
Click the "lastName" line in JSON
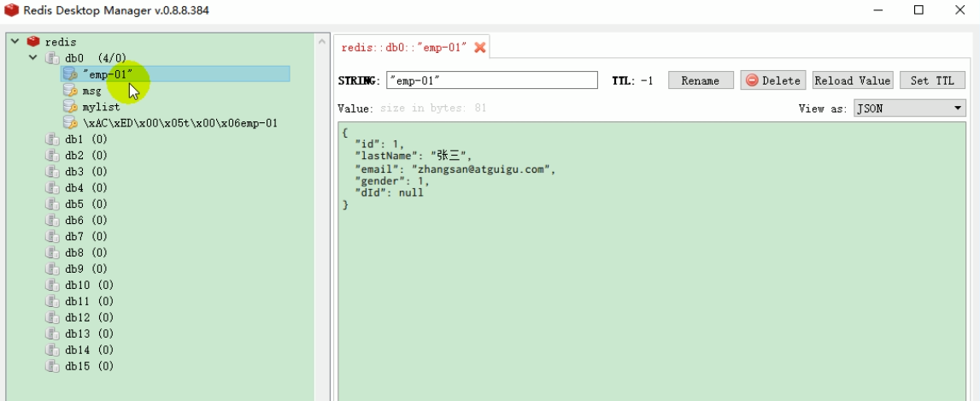coord(414,156)
